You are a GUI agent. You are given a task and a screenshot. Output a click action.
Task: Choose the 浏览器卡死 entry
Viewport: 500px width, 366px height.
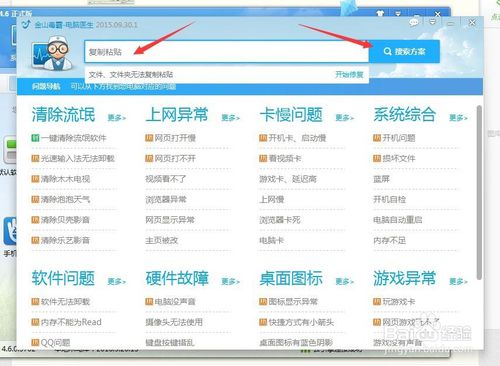pyautogui.click(x=280, y=220)
